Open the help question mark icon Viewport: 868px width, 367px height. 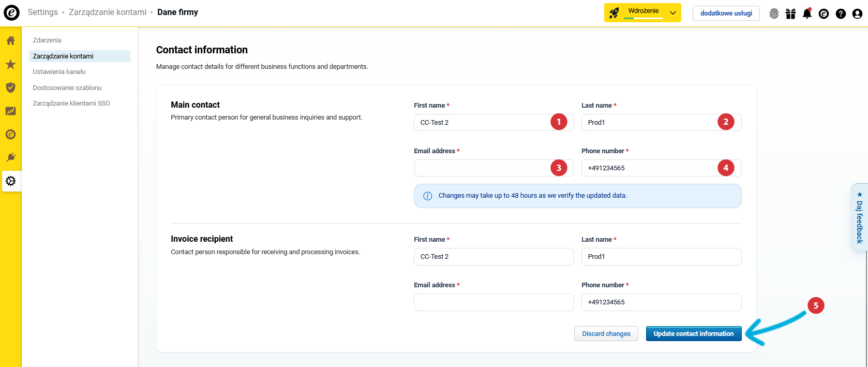[841, 13]
